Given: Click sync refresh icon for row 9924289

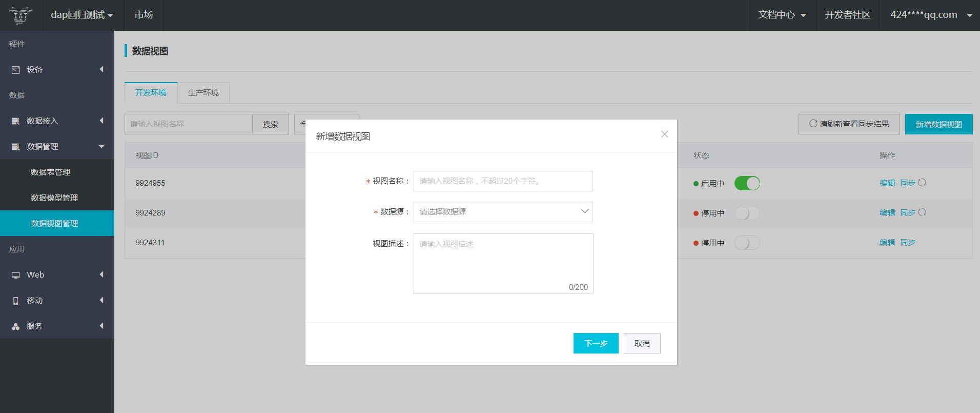Looking at the screenshot, I should (922, 212).
